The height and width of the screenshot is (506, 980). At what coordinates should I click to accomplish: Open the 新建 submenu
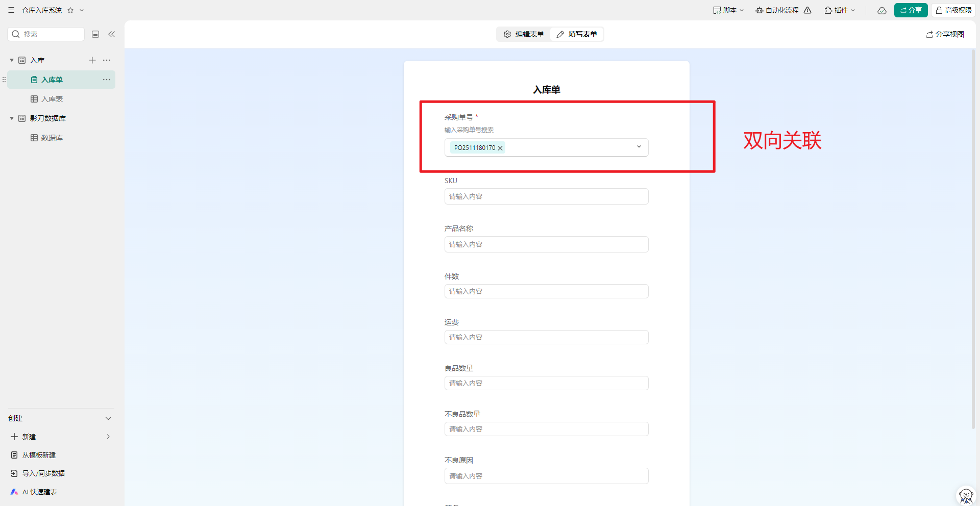point(60,437)
